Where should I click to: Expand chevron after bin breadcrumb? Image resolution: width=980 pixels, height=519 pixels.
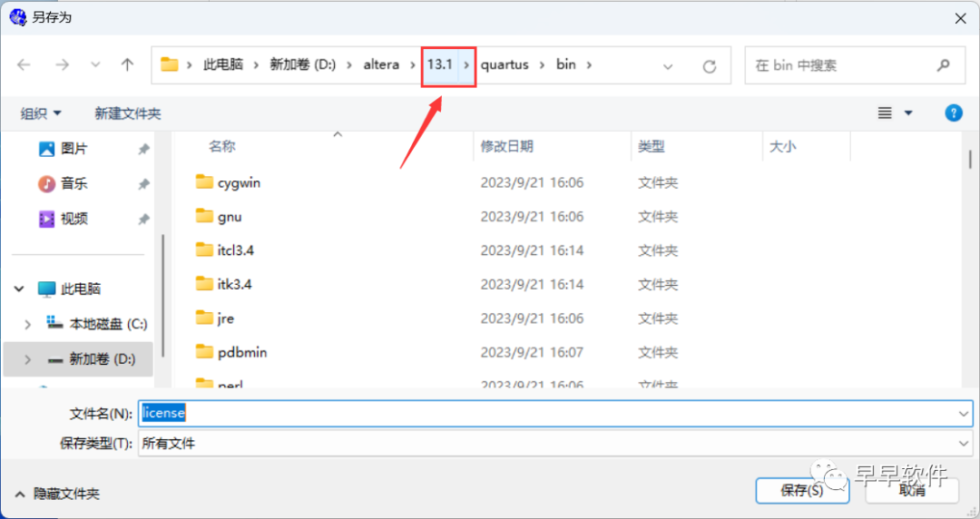coord(589,64)
